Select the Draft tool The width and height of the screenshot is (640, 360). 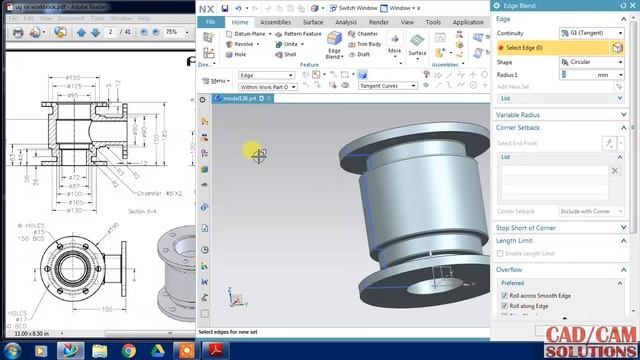click(x=359, y=54)
